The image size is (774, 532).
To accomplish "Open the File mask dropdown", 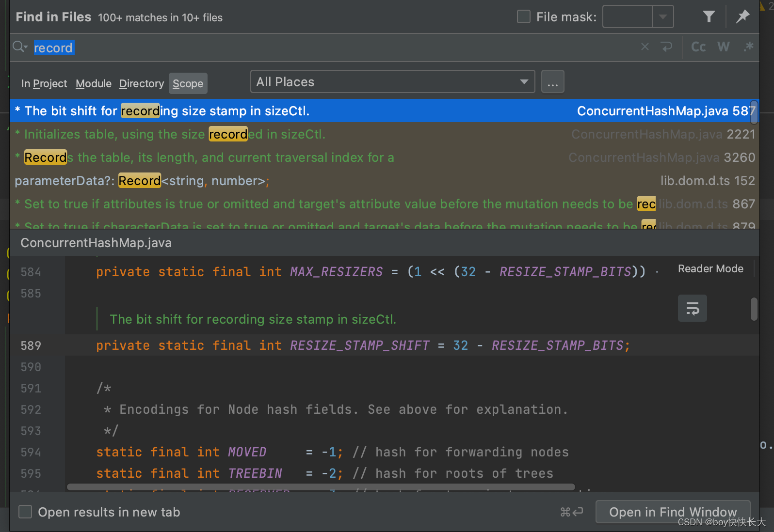I will pyautogui.click(x=663, y=17).
